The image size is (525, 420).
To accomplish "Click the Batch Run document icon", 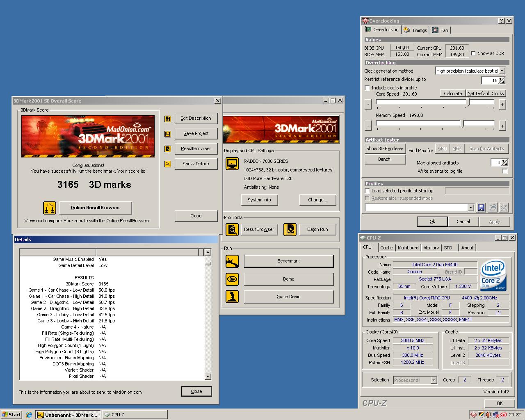I will (290, 229).
